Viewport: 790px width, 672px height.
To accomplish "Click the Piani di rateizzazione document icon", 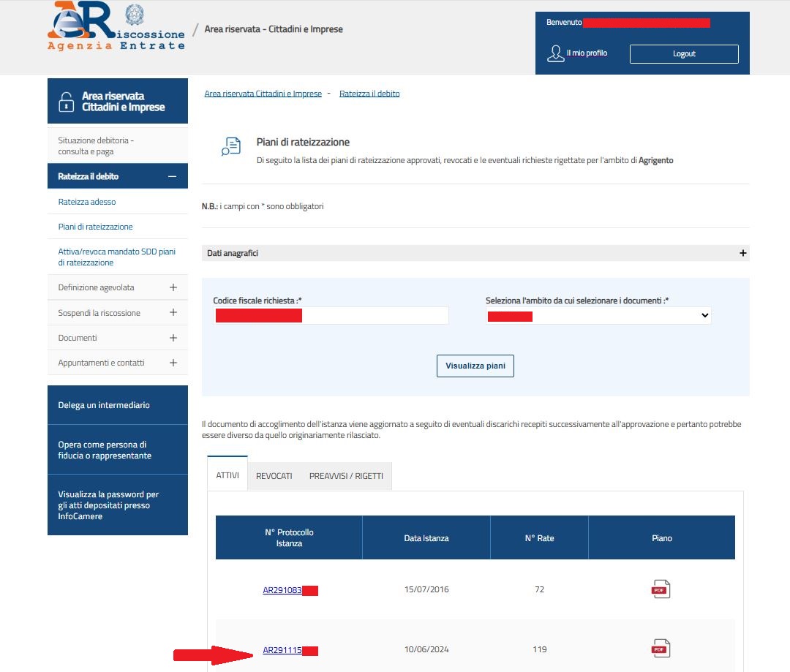I will (x=230, y=146).
